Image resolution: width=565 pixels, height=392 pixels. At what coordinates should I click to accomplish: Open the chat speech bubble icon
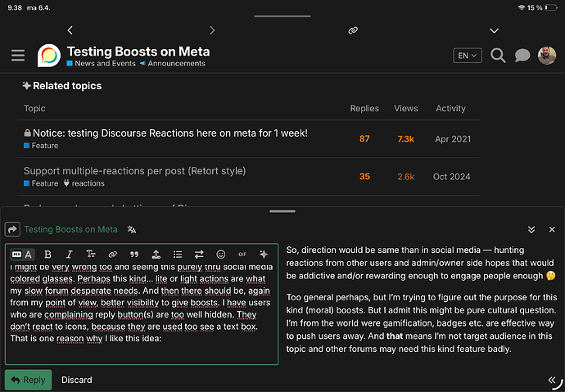[x=522, y=56]
